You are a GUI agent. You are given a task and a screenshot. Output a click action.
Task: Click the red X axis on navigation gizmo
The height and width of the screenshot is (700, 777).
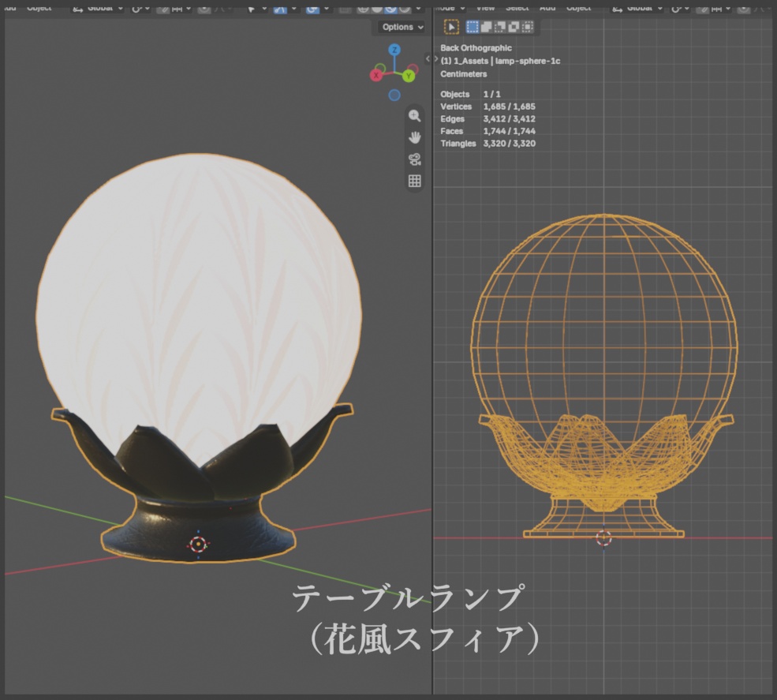pos(376,75)
